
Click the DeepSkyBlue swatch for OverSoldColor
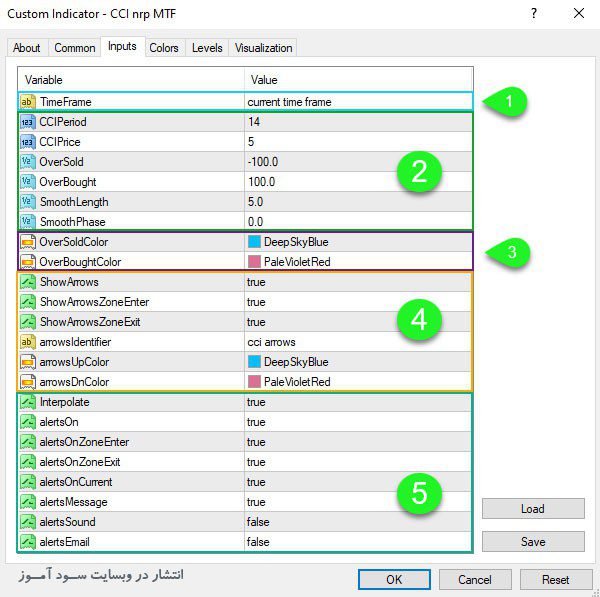coord(254,242)
